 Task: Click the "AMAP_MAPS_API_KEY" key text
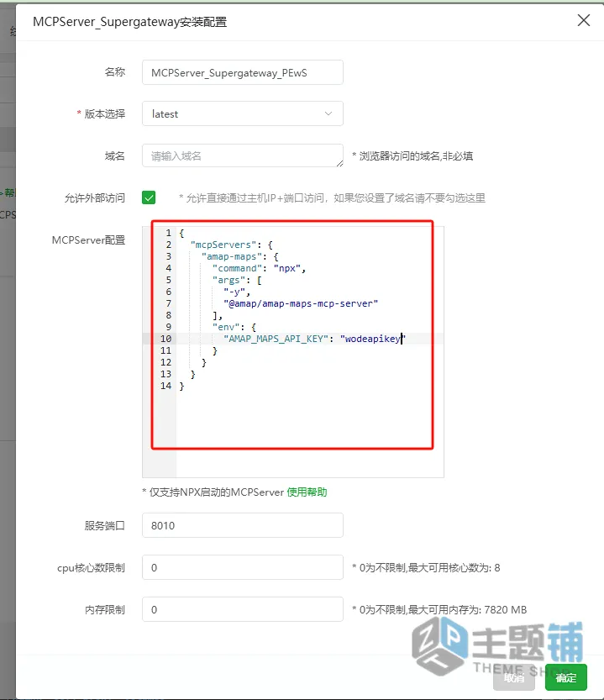coord(276,339)
